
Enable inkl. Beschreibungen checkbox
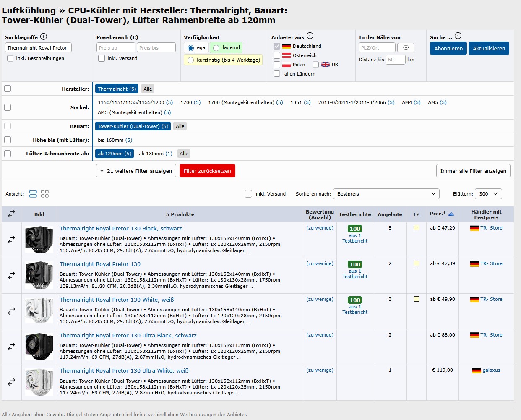(10, 58)
